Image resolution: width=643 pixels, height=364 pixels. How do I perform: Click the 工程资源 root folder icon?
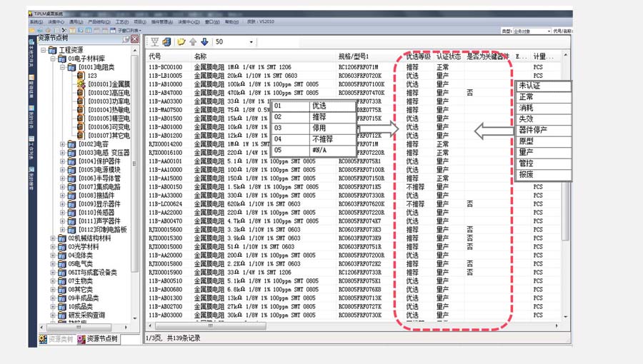[x=53, y=50]
